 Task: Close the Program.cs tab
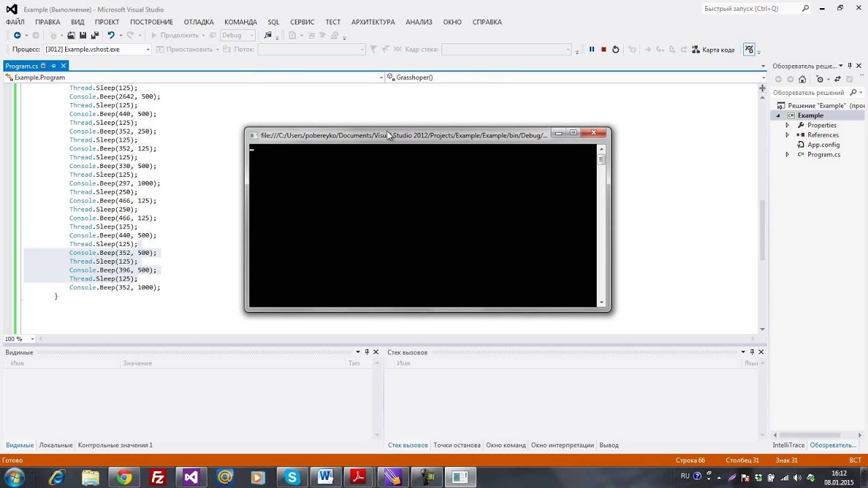pos(63,66)
